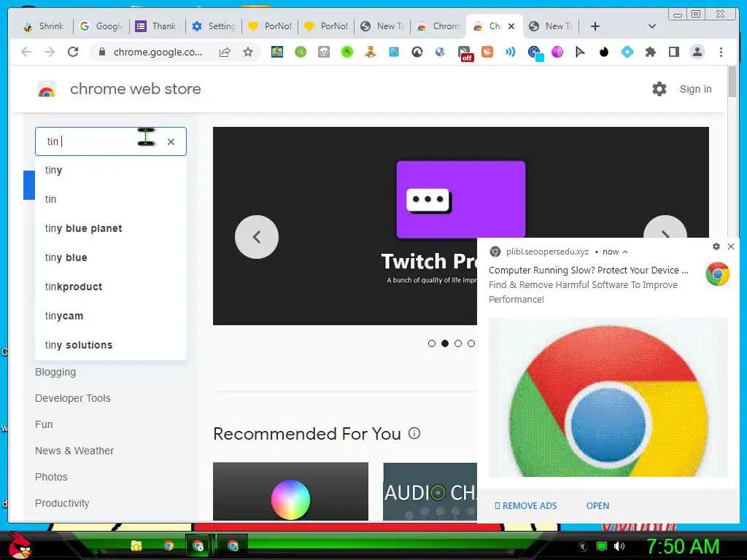Click the Chrome Web Store rainbow logo
This screenshot has width=747, height=560.
46,89
